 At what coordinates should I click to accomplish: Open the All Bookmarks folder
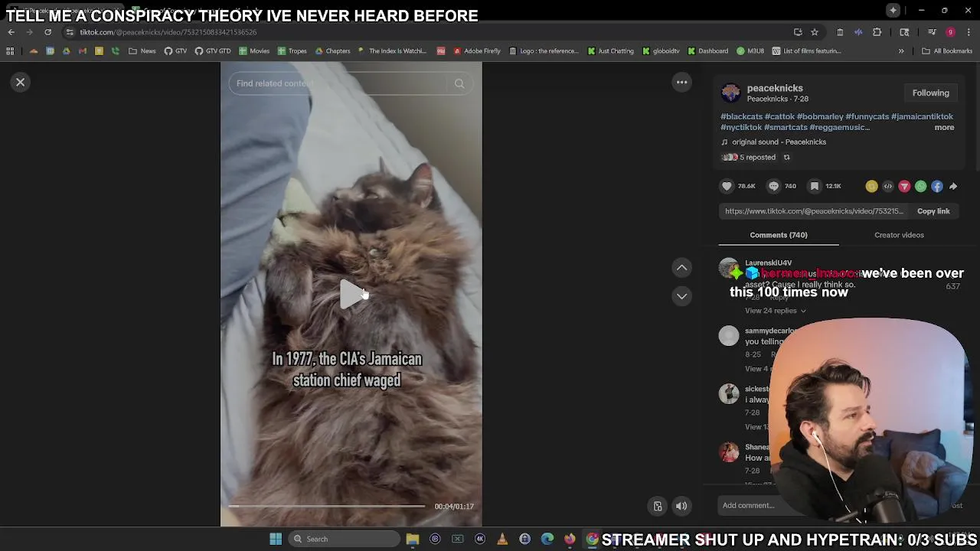[947, 51]
